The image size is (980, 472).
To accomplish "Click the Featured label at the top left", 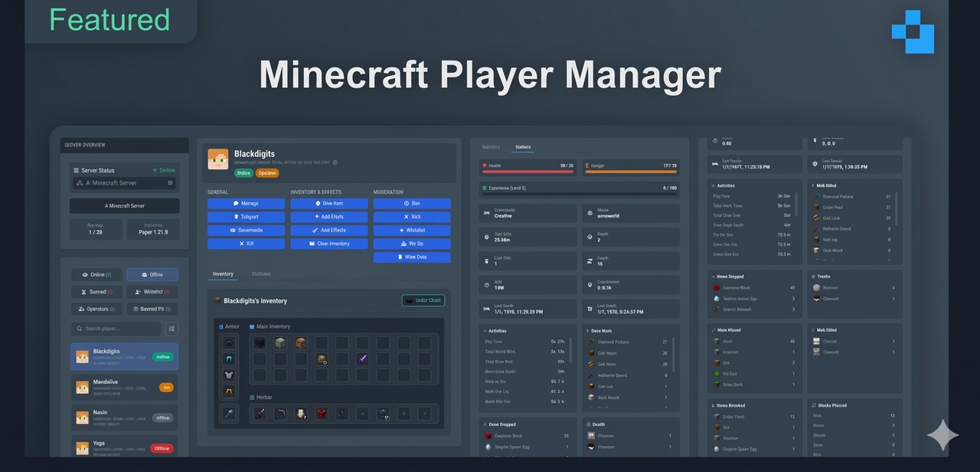I will 109,19.
